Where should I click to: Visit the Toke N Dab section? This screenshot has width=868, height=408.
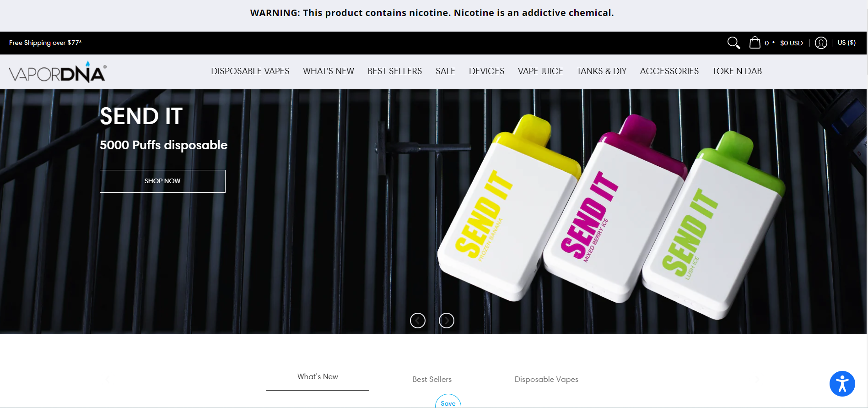pyautogui.click(x=737, y=71)
